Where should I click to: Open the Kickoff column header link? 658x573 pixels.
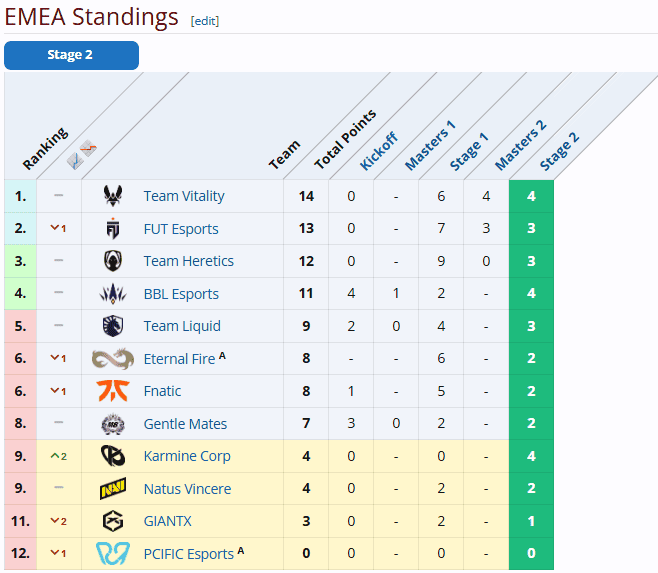(379, 151)
